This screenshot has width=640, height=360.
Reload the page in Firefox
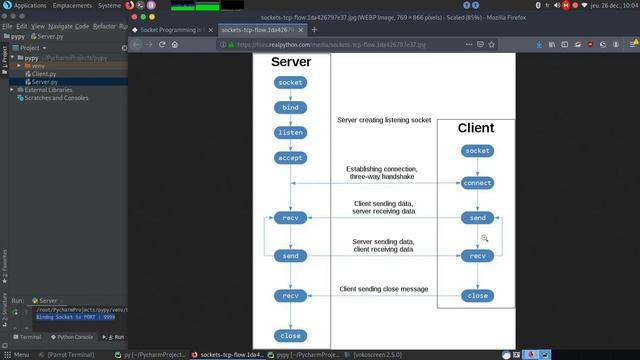[162, 44]
